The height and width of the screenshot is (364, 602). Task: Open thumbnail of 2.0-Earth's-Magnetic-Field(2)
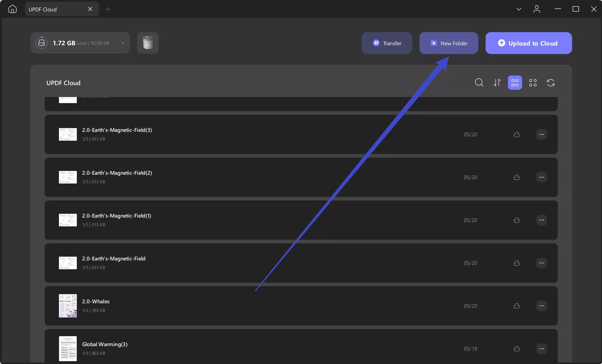[x=68, y=177]
